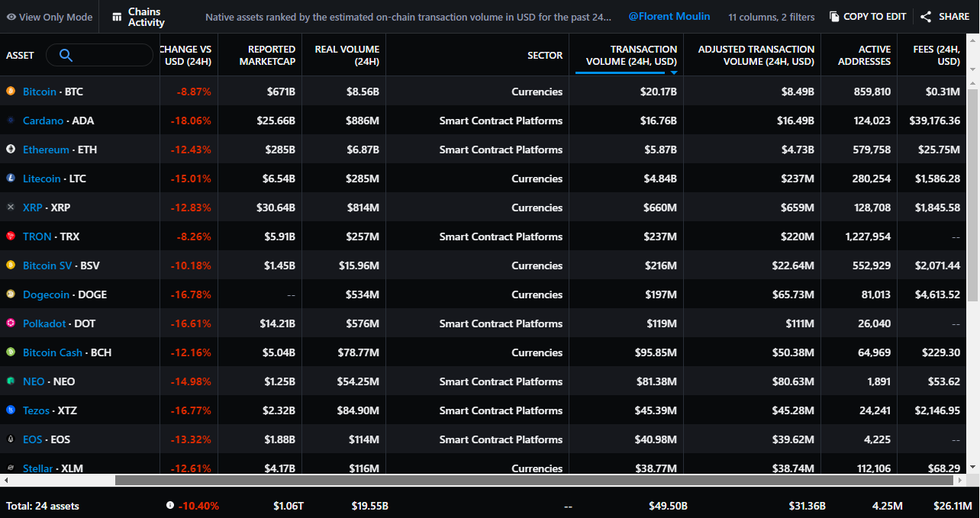
Task: Open the Cardano asset link
Action: click(43, 121)
